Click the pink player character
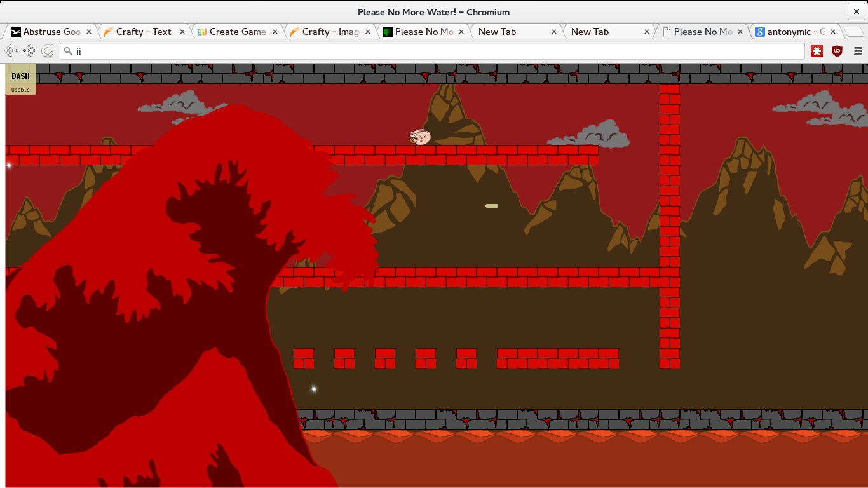Screen dimensions: 868x488 [420, 137]
